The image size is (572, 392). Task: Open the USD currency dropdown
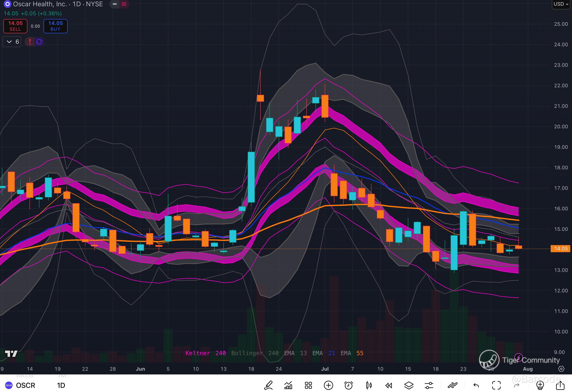561,4
